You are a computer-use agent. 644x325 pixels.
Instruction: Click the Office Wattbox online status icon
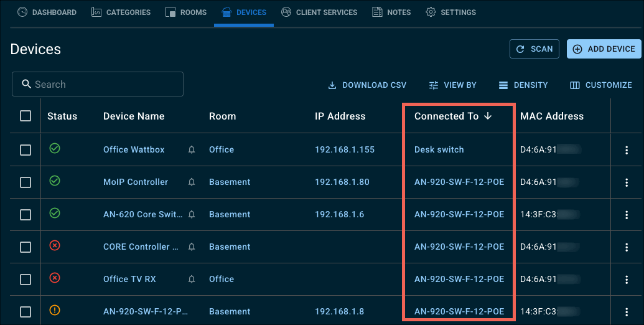(x=55, y=148)
